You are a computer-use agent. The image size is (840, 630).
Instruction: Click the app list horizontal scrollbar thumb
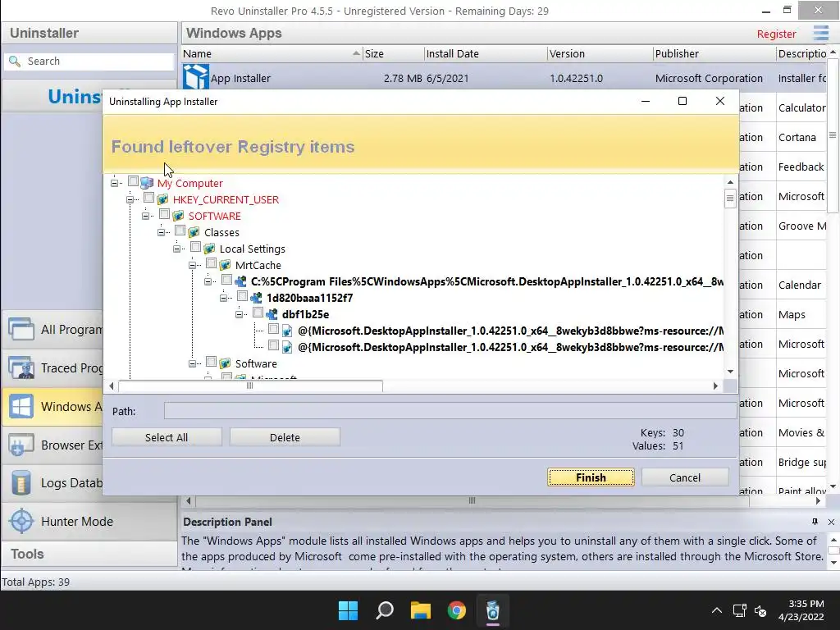pyautogui.click(x=472, y=501)
